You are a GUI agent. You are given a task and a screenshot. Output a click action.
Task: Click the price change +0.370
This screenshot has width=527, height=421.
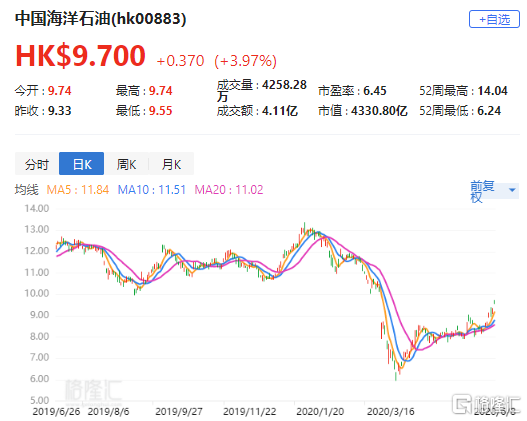point(180,61)
